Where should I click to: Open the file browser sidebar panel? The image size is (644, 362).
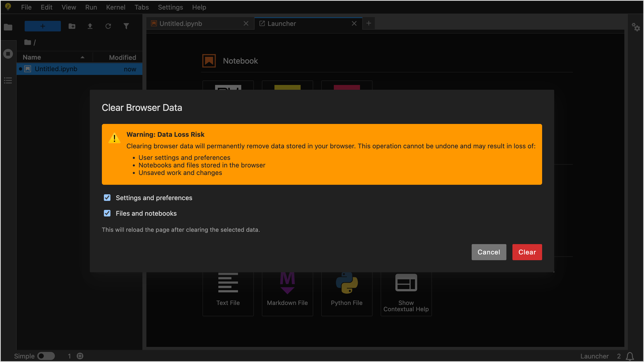(8, 27)
